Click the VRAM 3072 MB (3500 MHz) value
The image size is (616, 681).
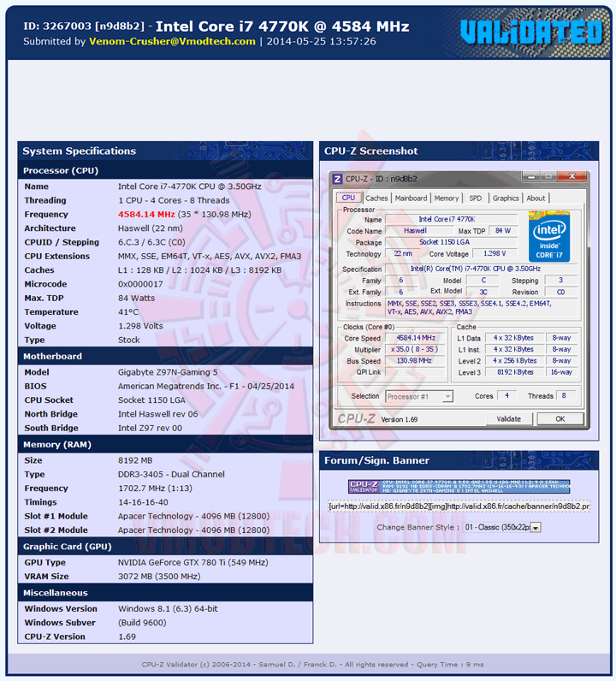pyautogui.click(x=159, y=577)
